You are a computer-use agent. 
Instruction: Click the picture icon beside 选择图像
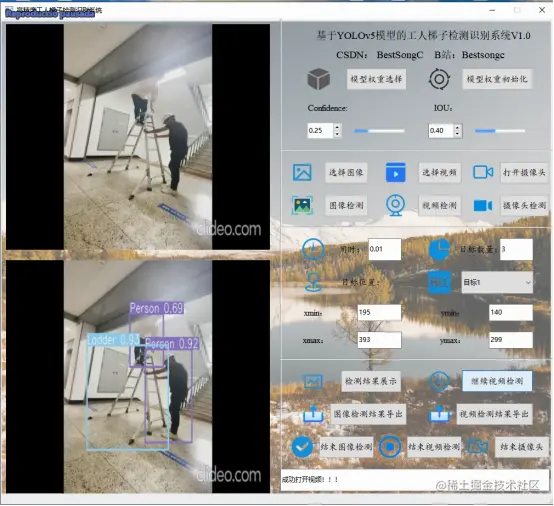302,172
